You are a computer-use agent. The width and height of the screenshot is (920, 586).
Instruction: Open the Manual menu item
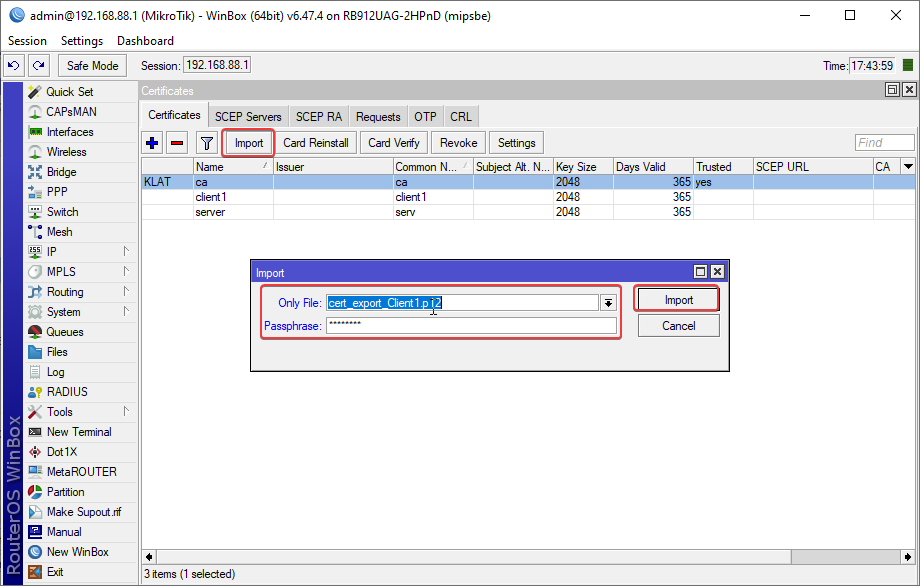(80, 532)
